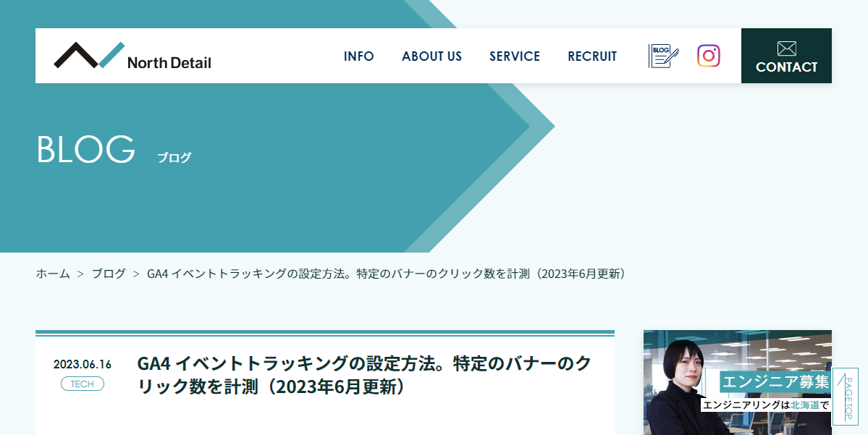Select ABOUT US in the navigation
The height and width of the screenshot is (435, 868).
pyautogui.click(x=431, y=56)
